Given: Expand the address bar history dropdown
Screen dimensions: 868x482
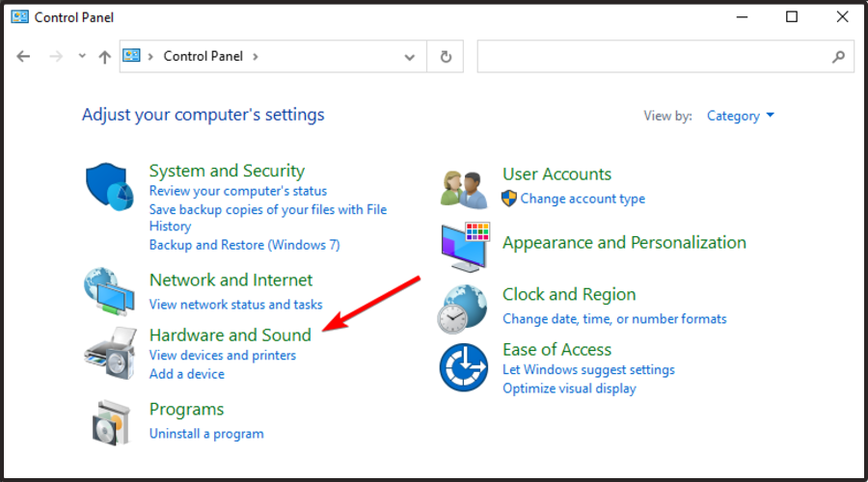Looking at the screenshot, I should click(x=412, y=57).
